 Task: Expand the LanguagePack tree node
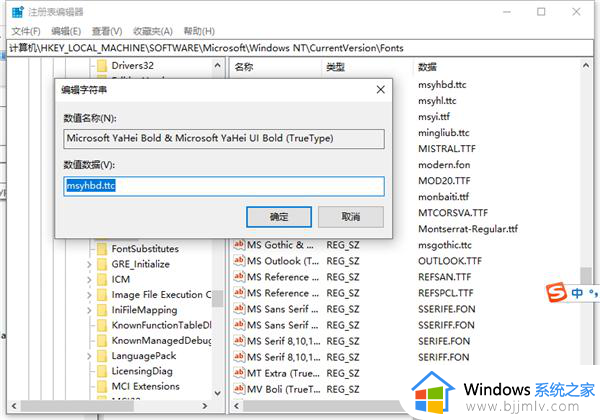(x=89, y=356)
